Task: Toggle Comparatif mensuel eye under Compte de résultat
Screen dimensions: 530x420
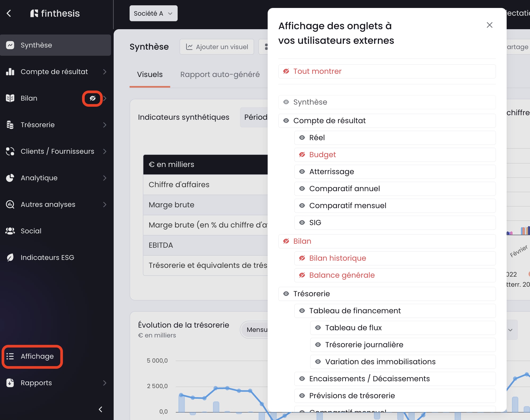Action: [302, 205]
